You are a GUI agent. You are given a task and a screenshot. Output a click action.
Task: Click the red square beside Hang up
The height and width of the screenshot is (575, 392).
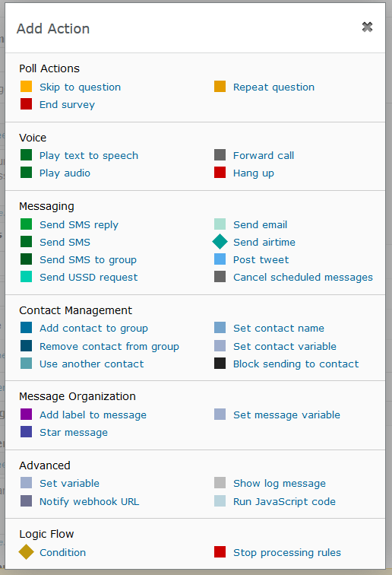click(220, 173)
